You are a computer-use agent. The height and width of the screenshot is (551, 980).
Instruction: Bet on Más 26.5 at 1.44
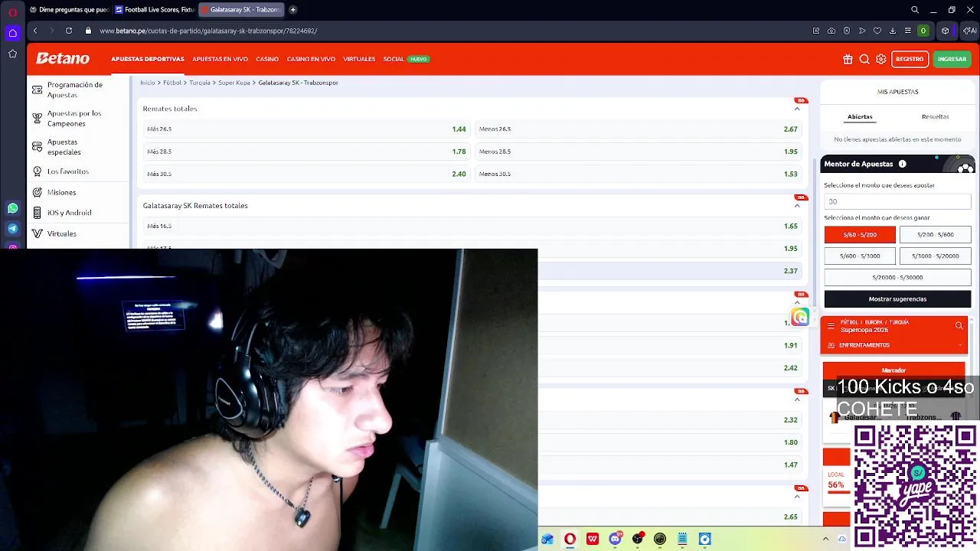(x=306, y=129)
